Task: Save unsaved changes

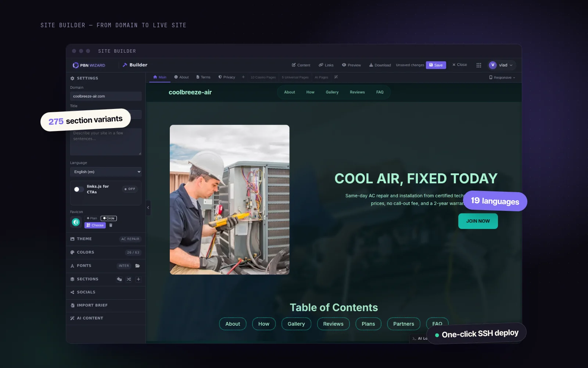Action: (x=436, y=65)
